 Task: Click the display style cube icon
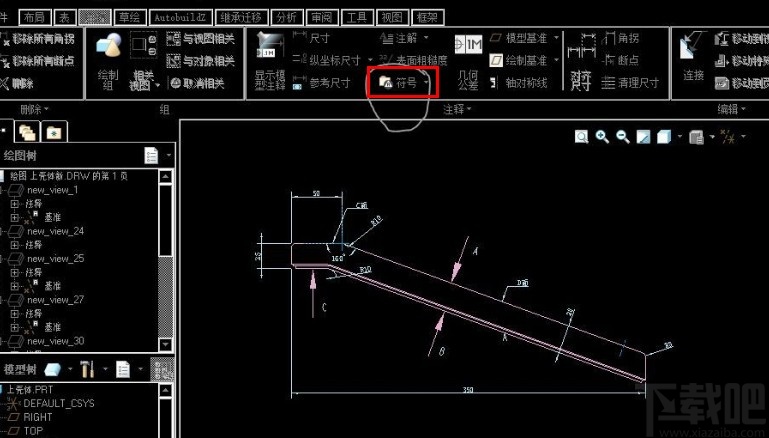click(x=664, y=137)
